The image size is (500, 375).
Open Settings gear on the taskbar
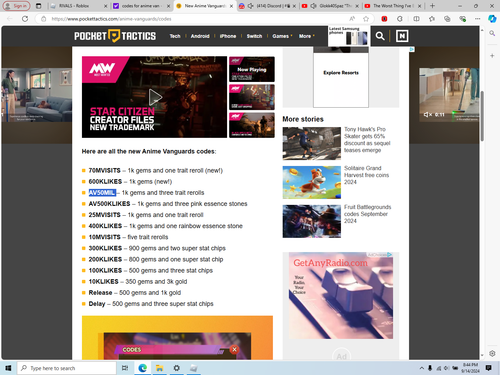[x=177, y=368]
